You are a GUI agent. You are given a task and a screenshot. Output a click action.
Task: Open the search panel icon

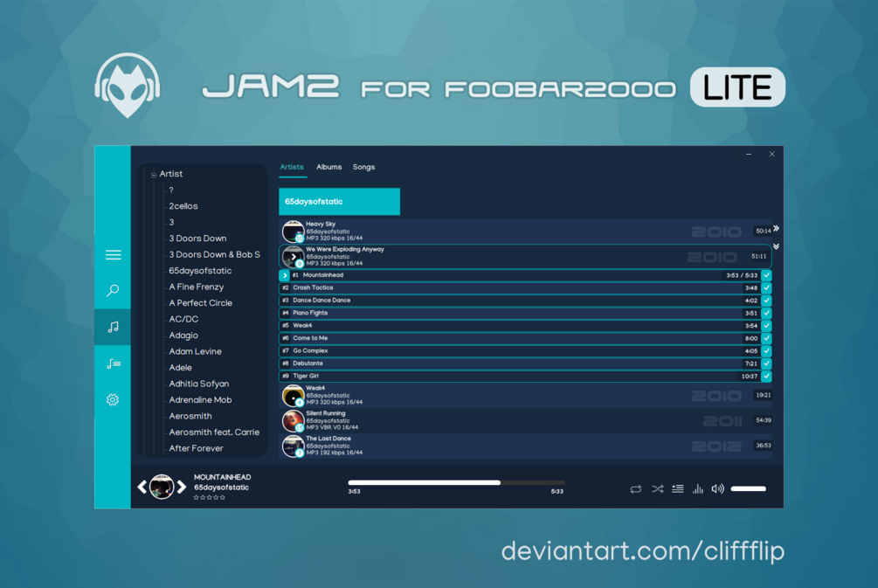pos(113,290)
